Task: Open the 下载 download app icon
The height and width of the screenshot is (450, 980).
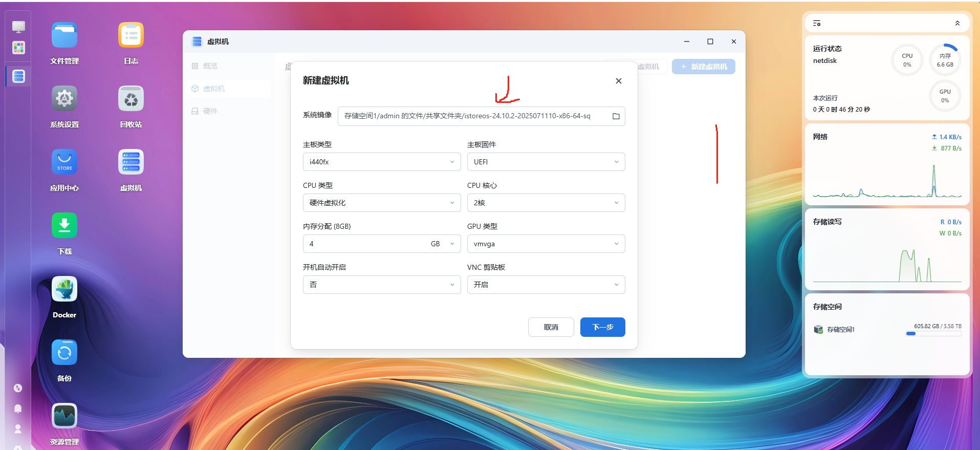Action: pyautogui.click(x=64, y=226)
